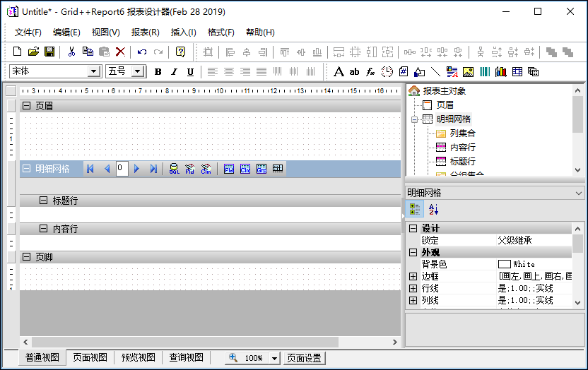Switch to the 预览视图 tab

(x=138, y=357)
